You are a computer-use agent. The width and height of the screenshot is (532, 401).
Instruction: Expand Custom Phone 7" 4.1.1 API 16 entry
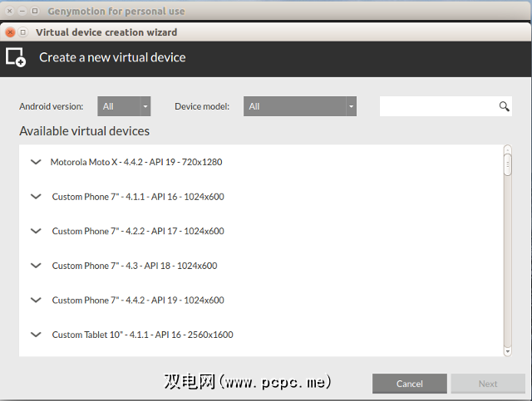(36, 197)
